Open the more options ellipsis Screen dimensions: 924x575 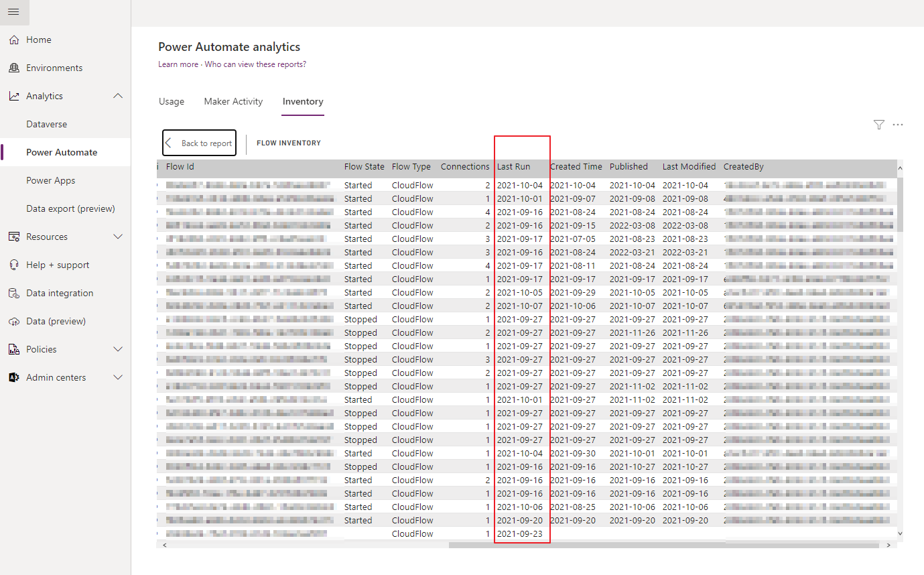click(898, 124)
